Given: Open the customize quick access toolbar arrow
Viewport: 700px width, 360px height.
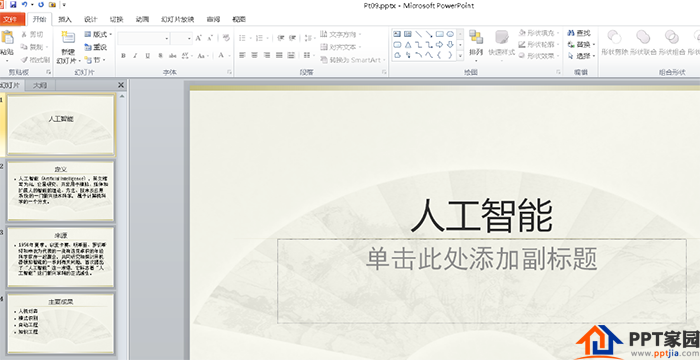Looking at the screenshot, I should 64,4.
